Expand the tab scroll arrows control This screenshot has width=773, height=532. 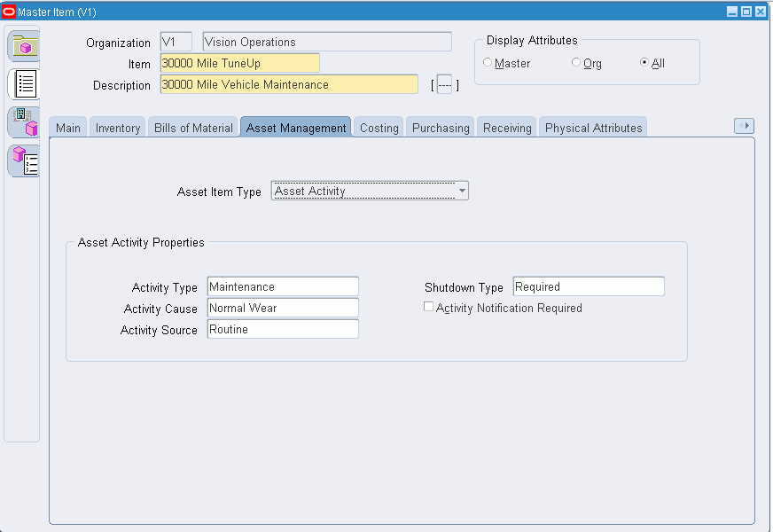pos(744,126)
